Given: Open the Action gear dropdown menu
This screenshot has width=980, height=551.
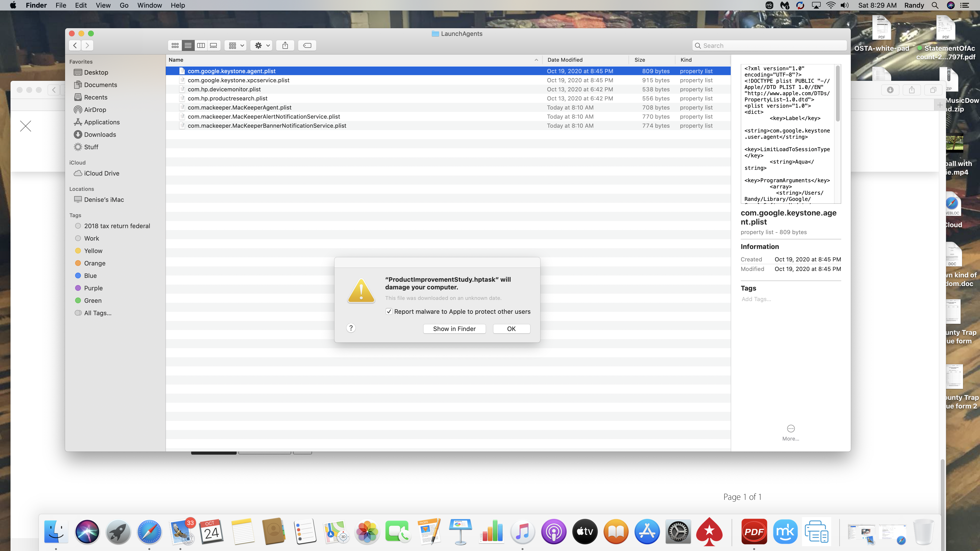Looking at the screenshot, I should point(261,46).
